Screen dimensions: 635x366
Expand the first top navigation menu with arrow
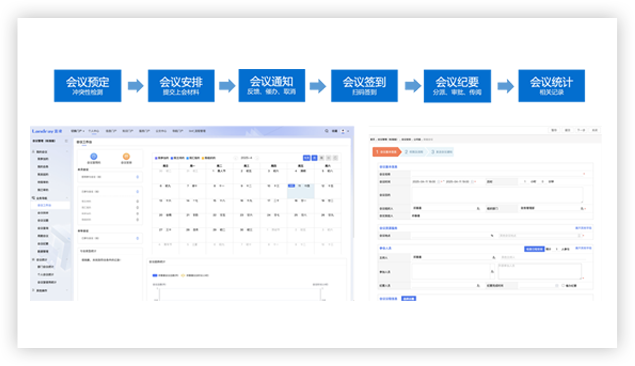(x=77, y=131)
